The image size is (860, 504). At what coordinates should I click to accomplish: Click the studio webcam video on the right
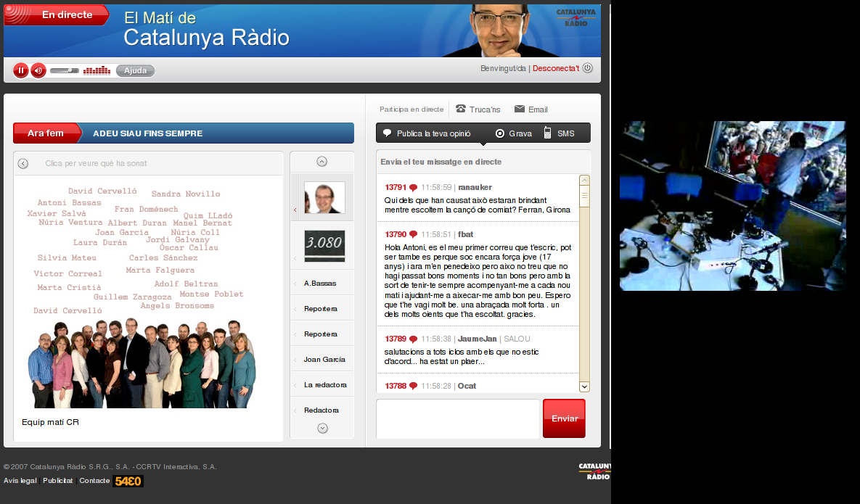pyautogui.click(x=733, y=206)
